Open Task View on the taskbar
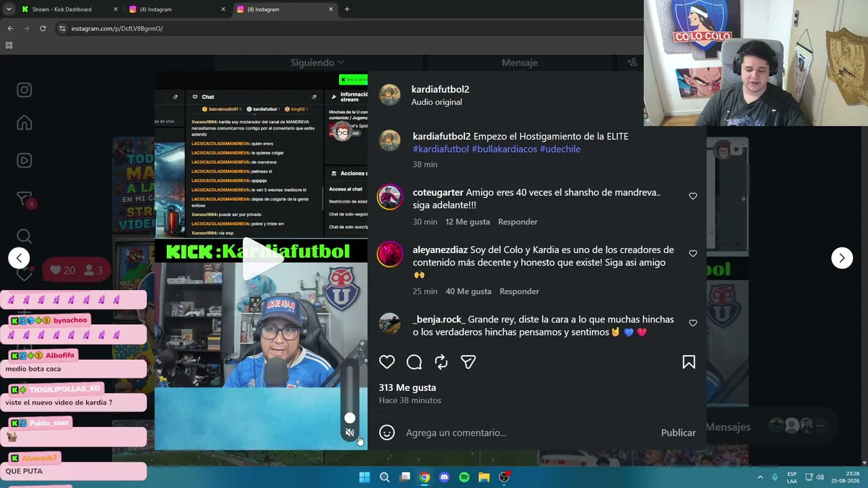Viewport: 868px width, 488px height. (405, 477)
